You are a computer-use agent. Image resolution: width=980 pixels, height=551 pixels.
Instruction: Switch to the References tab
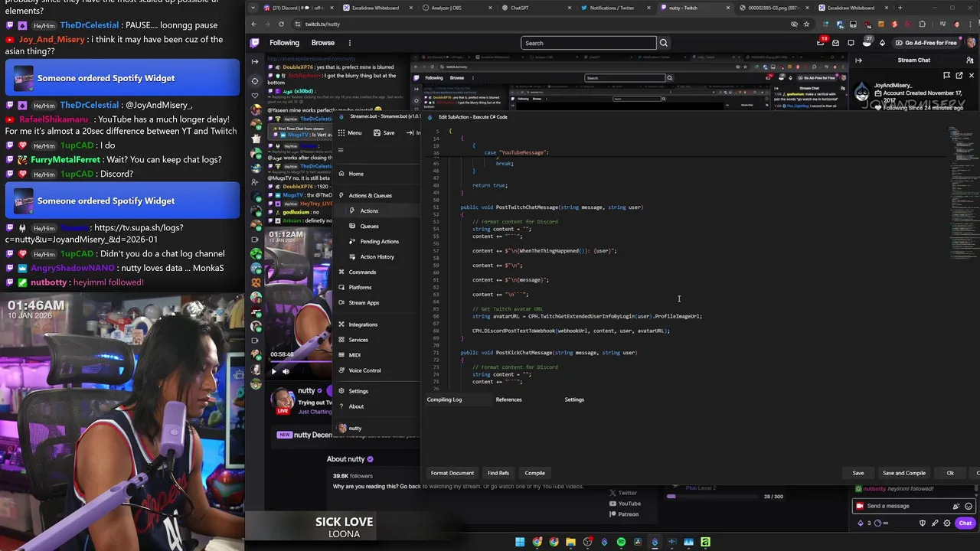pos(508,399)
